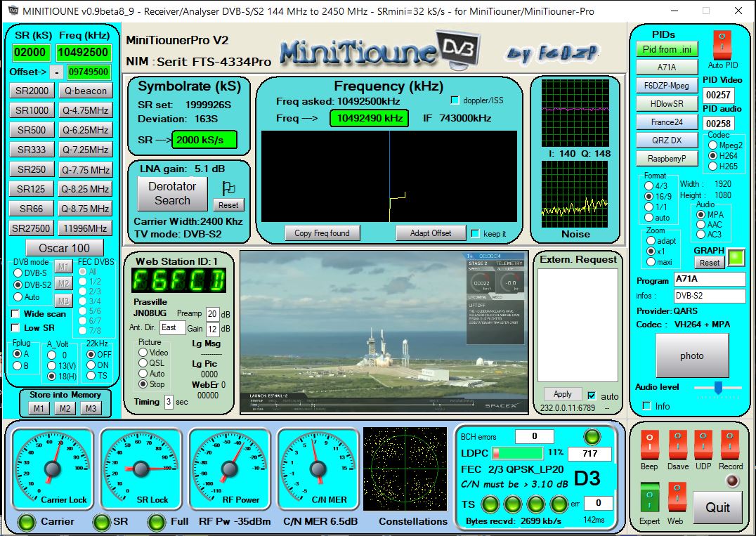Select the AAC audio radio button
Viewport: 756px width, 536px height.
tap(699, 225)
